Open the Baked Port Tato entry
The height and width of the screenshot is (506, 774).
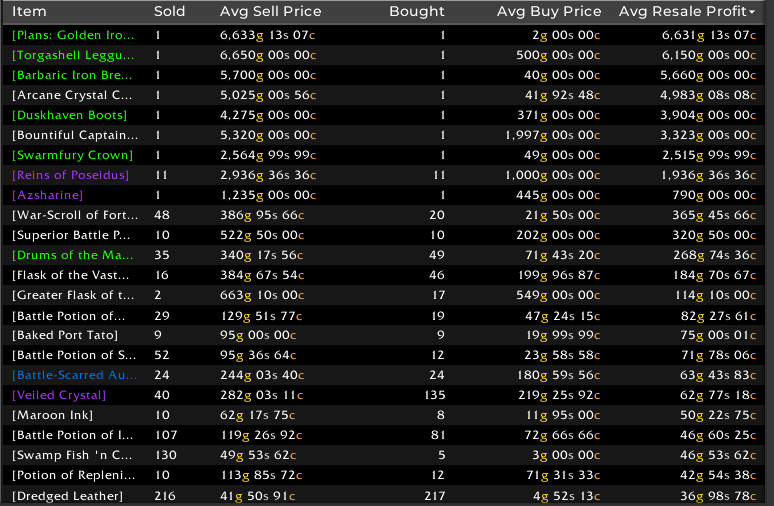tap(65, 335)
